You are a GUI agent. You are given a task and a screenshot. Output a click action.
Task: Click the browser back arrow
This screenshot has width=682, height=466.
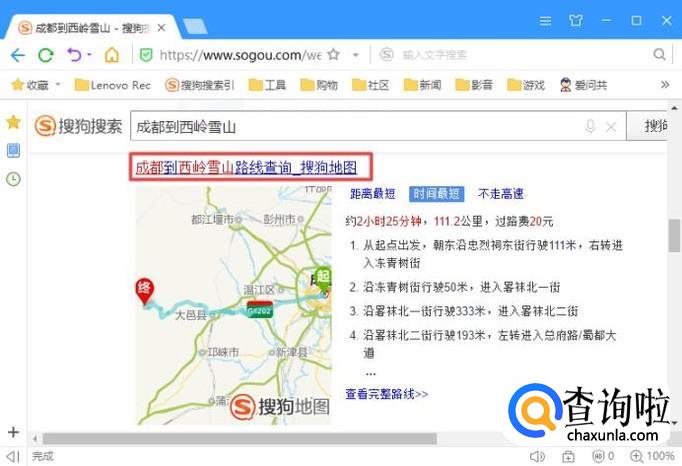click(18, 55)
